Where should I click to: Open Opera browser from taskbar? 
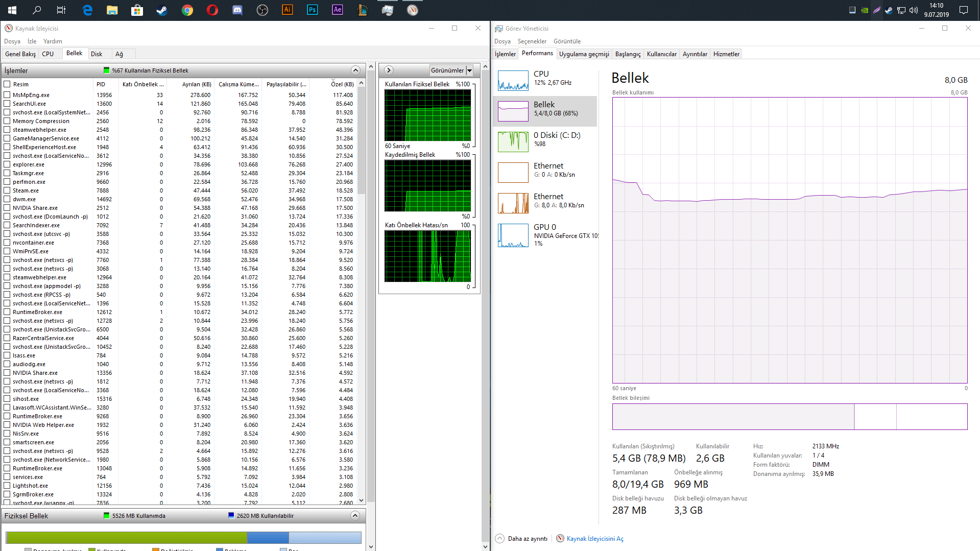point(212,10)
